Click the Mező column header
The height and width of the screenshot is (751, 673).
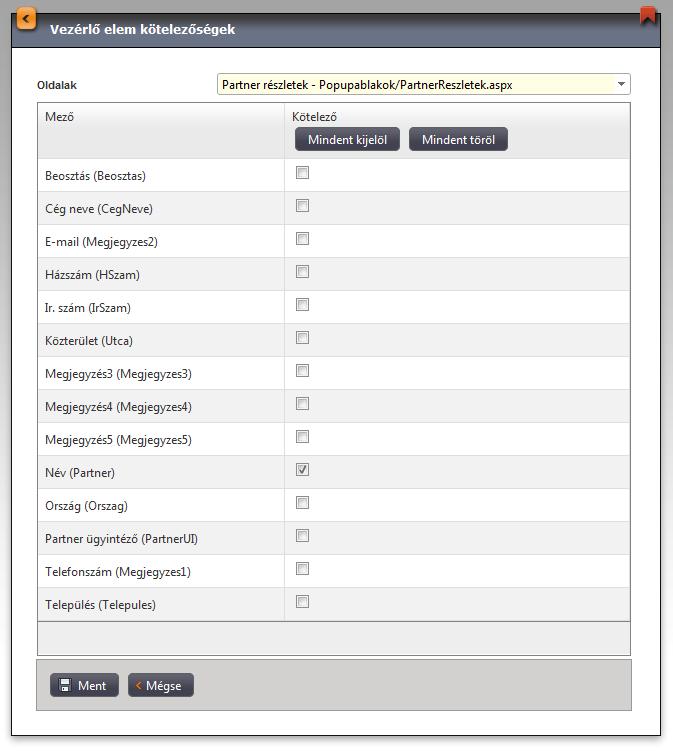pos(59,116)
